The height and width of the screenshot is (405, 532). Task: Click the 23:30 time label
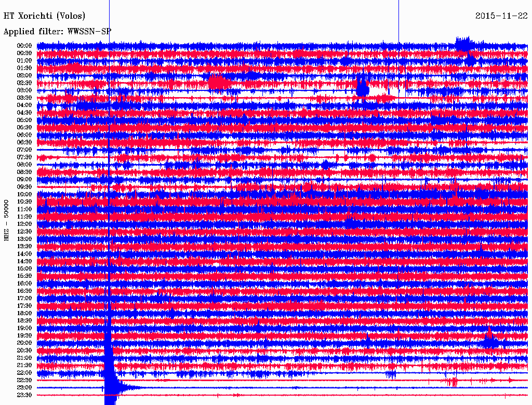pos(24,395)
